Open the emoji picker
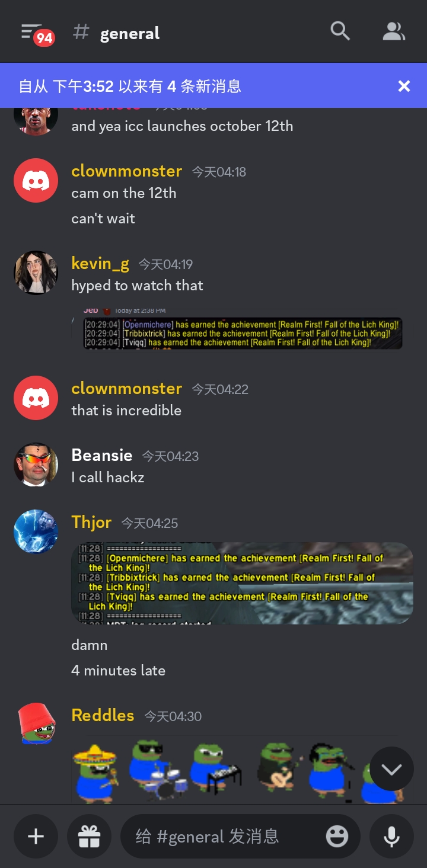The image size is (427, 868). coord(337,836)
